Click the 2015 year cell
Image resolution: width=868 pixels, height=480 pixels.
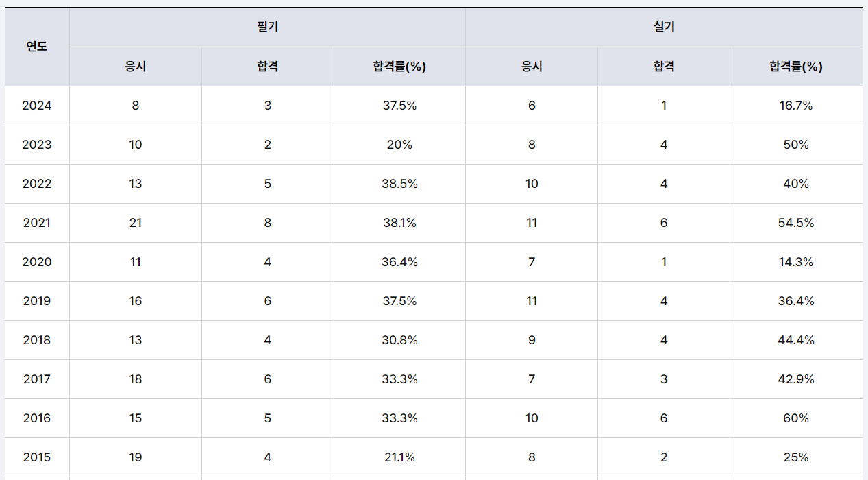(37, 457)
